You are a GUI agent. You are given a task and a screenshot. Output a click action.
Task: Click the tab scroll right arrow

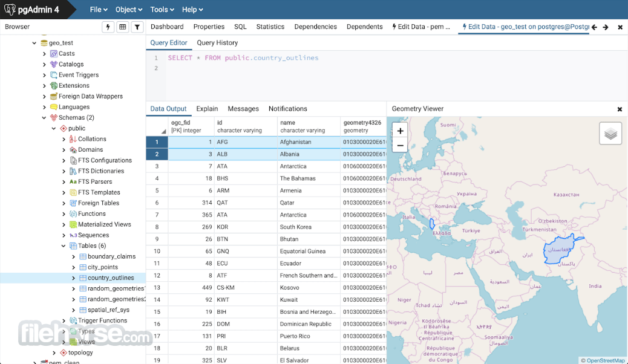(606, 27)
